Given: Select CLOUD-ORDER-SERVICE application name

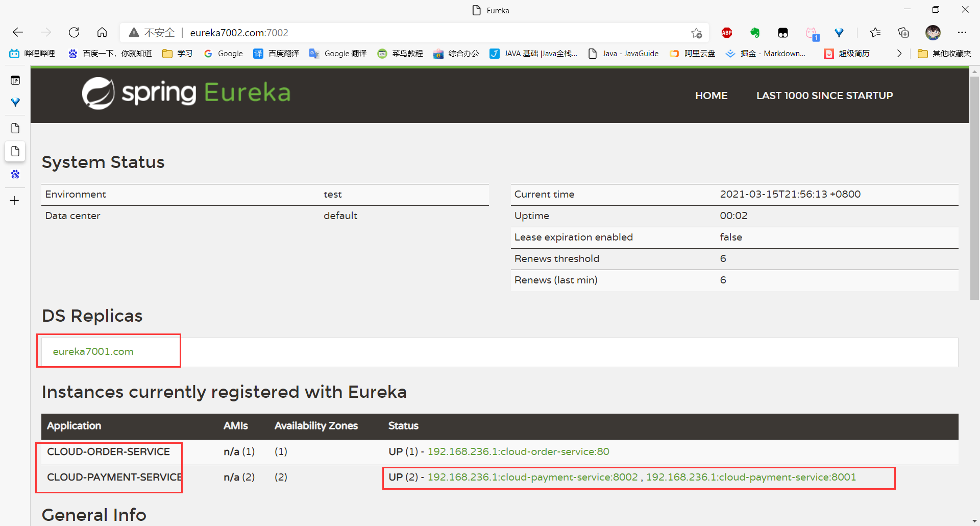Looking at the screenshot, I should pyautogui.click(x=108, y=451).
